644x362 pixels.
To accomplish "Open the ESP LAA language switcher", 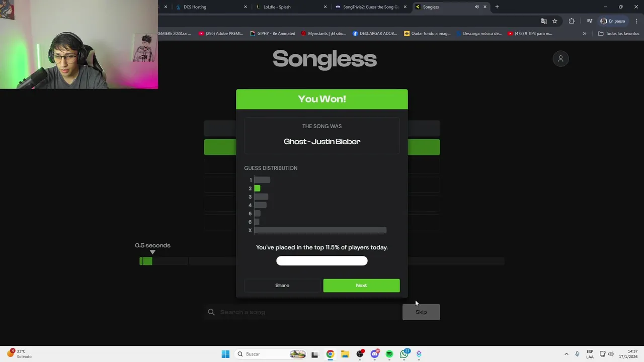I will point(590,354).
